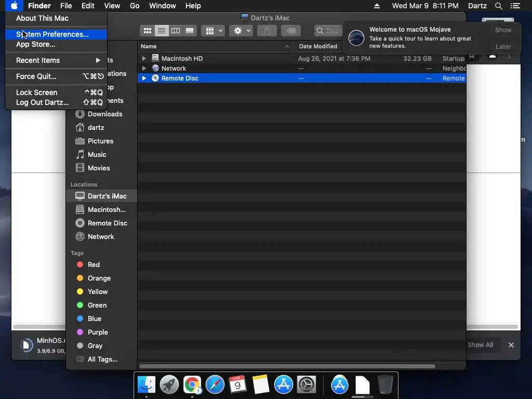Choose Force Quit... menu entry
The height and width of the screenshot is (399, 532).
56,76
